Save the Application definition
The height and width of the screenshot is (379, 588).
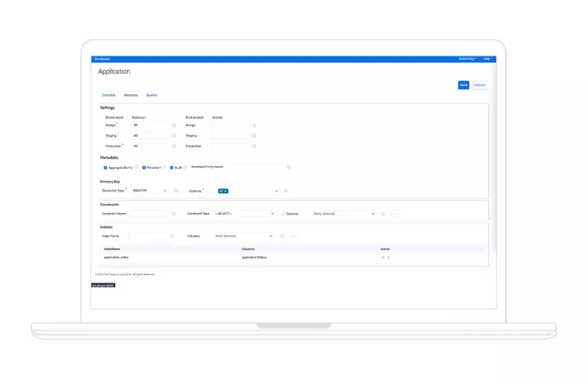coord(463,85)
